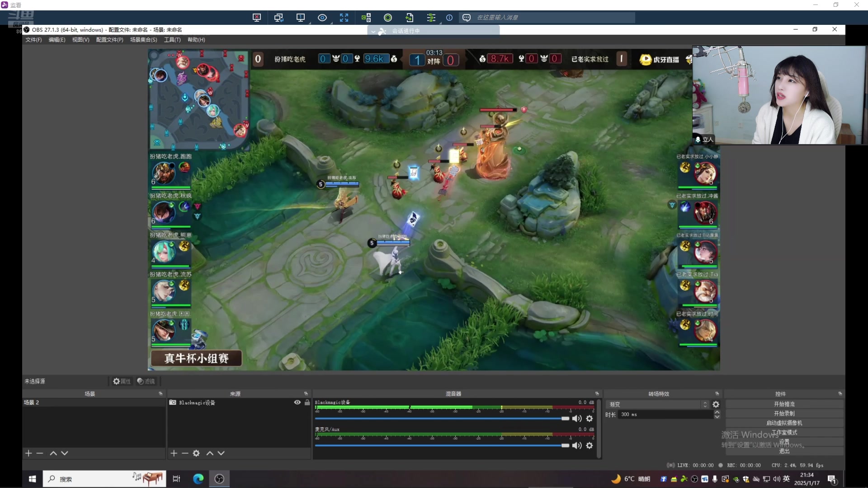Viewport: 868px width, 488px height.
Task: Click 开始录制 start recording button
Action: (784, 413)
